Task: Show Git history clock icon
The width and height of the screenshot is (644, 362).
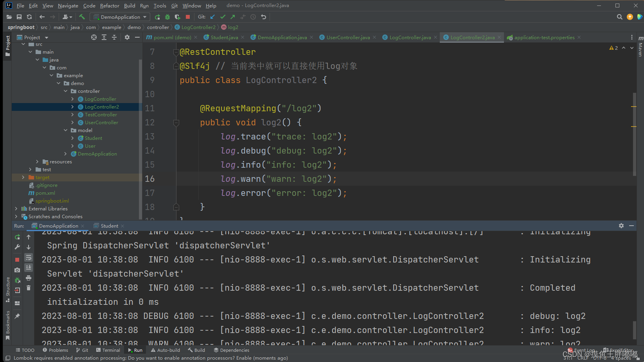Action: coord(253,17)
